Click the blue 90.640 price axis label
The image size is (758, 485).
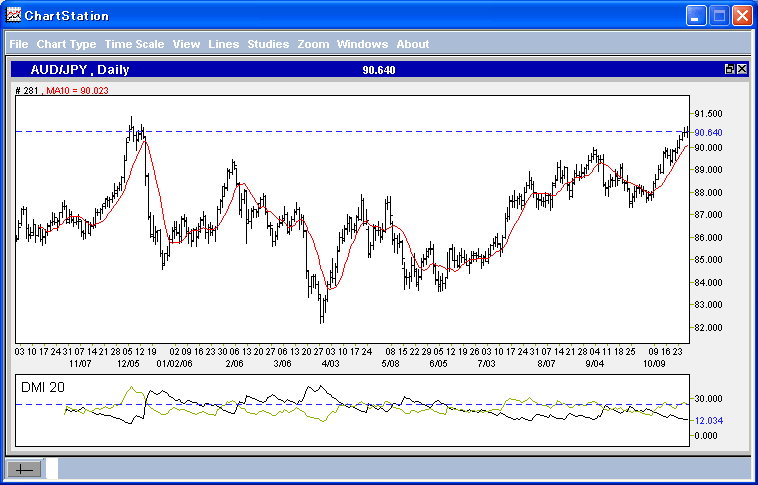(x=708, y=132)
